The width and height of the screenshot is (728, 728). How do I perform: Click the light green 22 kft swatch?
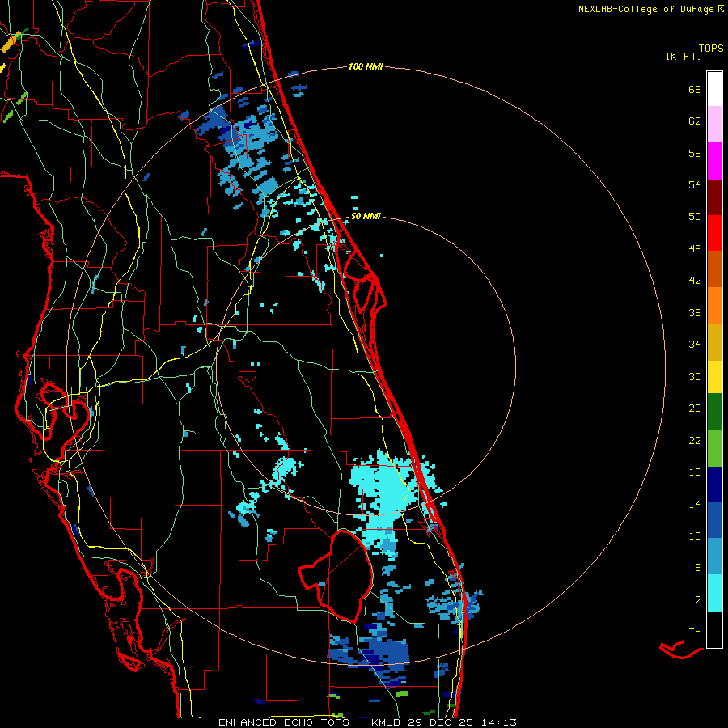714,448
